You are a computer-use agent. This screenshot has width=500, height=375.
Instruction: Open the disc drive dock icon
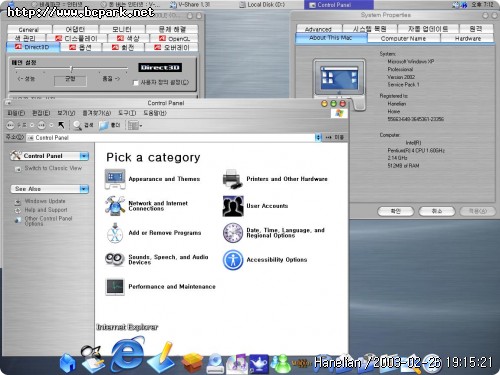point(216,363)
